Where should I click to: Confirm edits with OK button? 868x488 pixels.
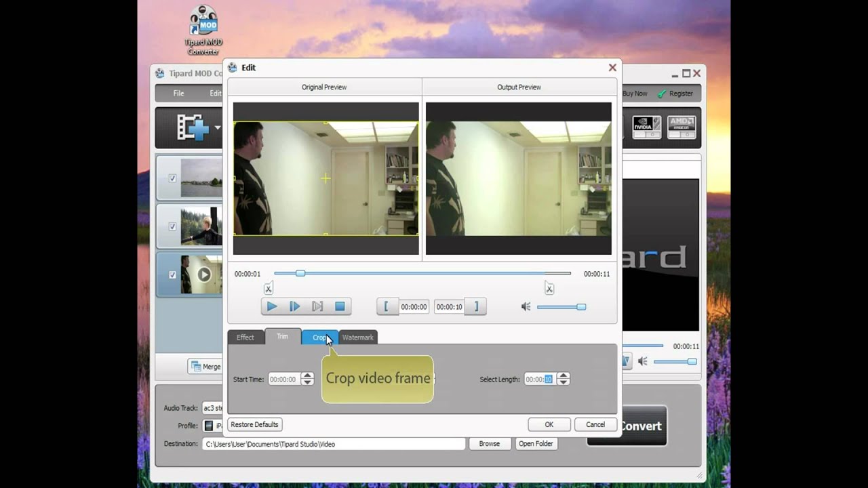click(549, 424)
